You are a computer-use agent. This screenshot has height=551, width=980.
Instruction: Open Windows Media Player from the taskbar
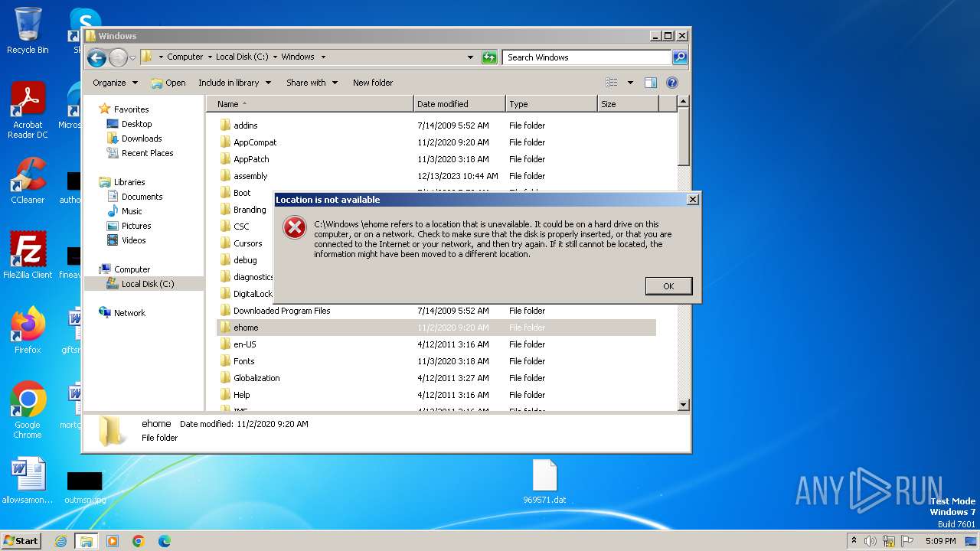point(113,541)
